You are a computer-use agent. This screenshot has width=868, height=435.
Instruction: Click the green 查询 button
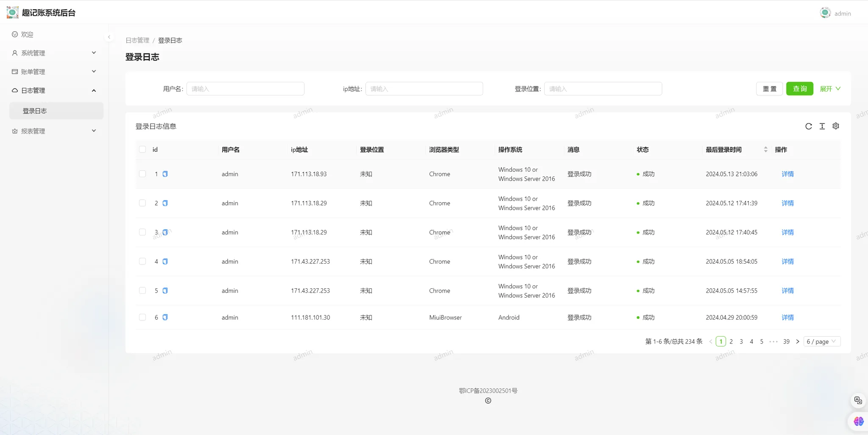(x=799, y=89)
